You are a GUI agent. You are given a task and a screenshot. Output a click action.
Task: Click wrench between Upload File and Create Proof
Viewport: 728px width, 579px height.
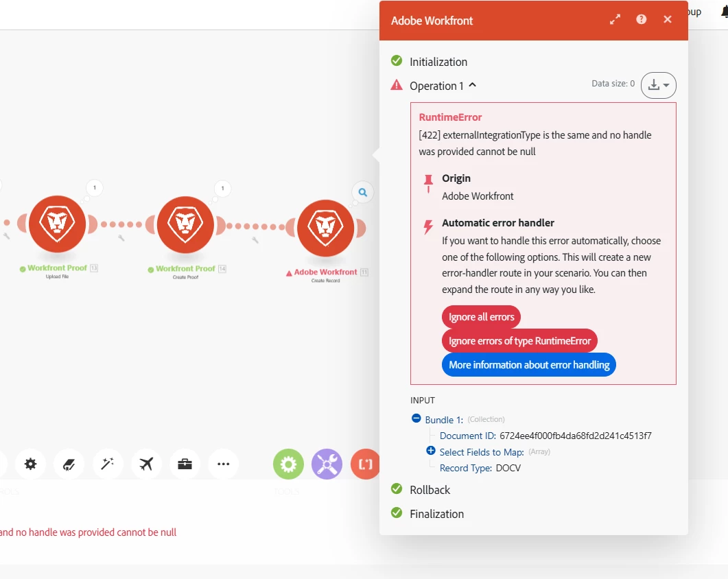121,238
